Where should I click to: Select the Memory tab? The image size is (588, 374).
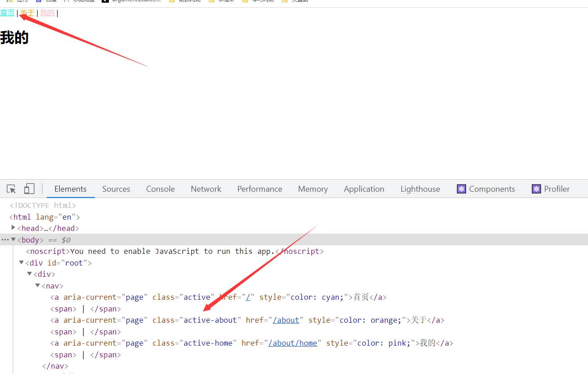click(313, 189)
